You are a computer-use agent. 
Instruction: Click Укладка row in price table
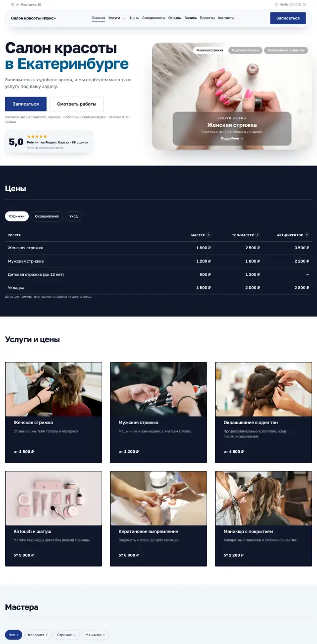coord(158,288)
